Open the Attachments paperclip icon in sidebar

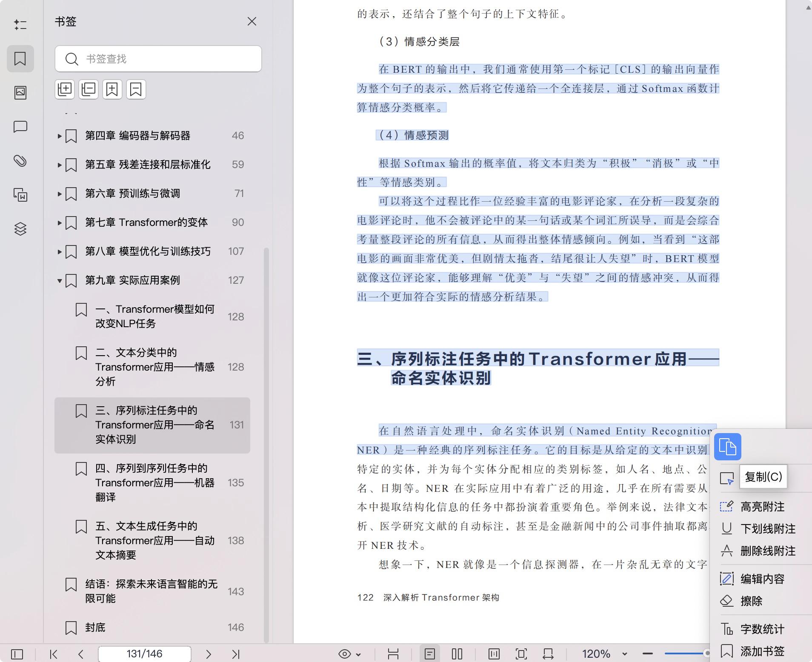pos(20,161)
